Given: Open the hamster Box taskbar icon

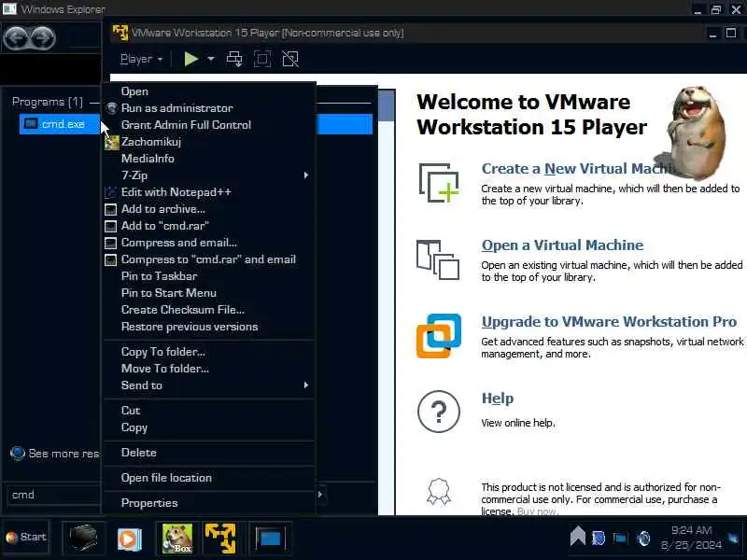Looking at the screenshot, I should (177, 539).
